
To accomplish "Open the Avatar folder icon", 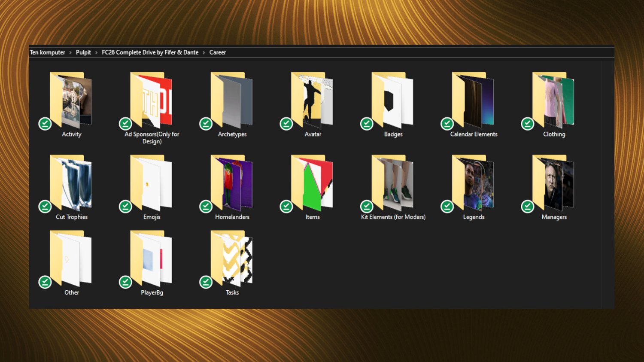I will click(x=312, y=100).
